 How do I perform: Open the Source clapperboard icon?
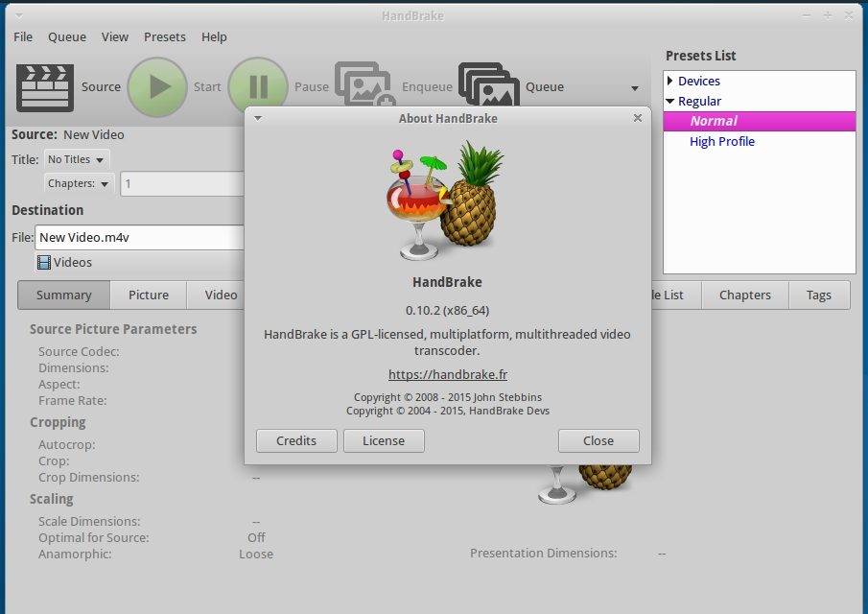(x=45, y=87)
